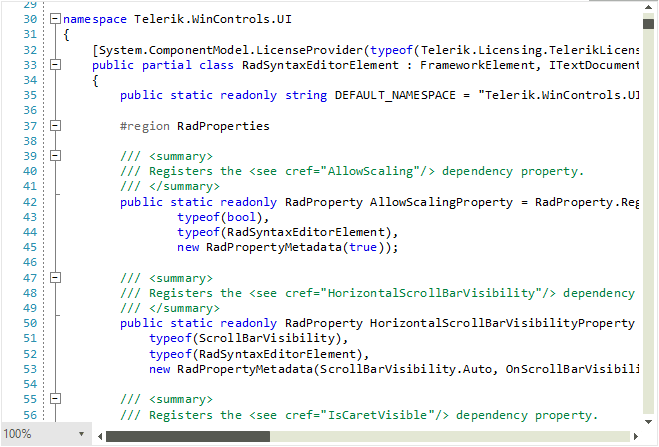The image size is (659, 447).
Task: Click the '</summary>' tag on line 49
Action: coord(184,308)
